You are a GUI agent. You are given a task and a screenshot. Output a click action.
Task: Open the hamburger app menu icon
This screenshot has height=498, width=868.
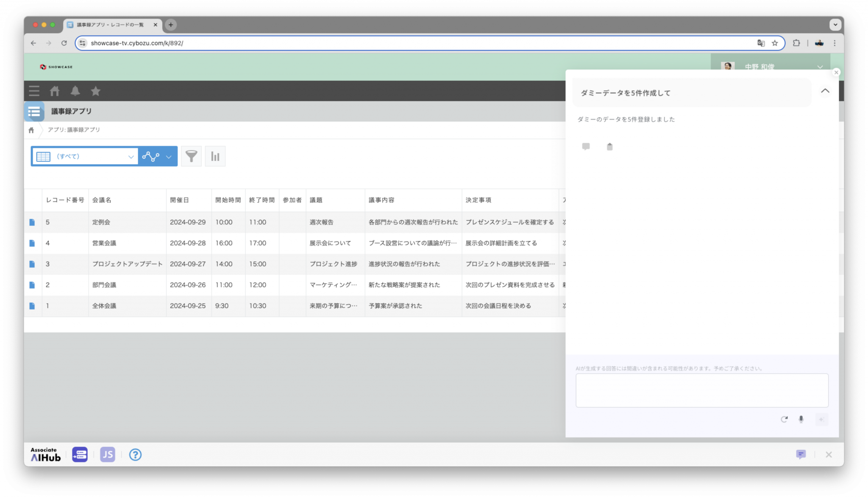(34, 91)
